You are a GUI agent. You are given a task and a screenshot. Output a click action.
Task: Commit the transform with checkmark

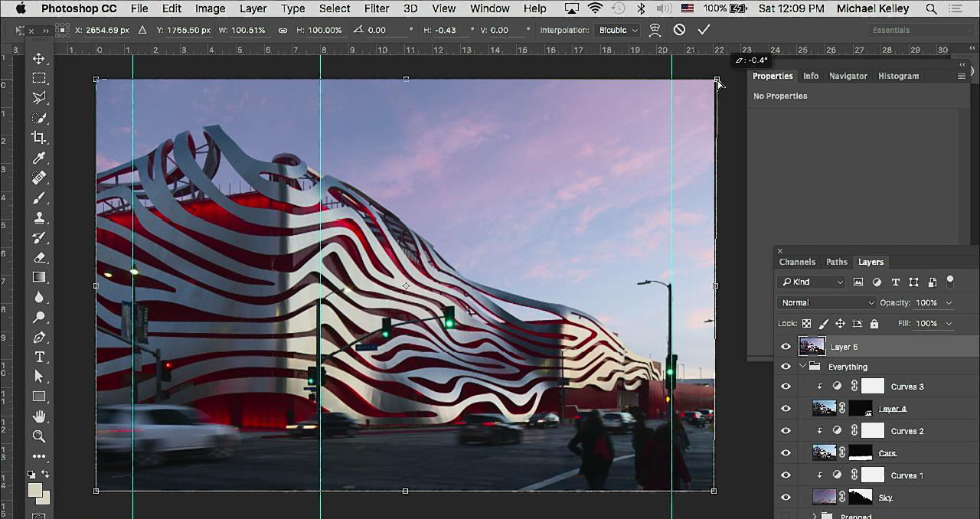(704, 30)
